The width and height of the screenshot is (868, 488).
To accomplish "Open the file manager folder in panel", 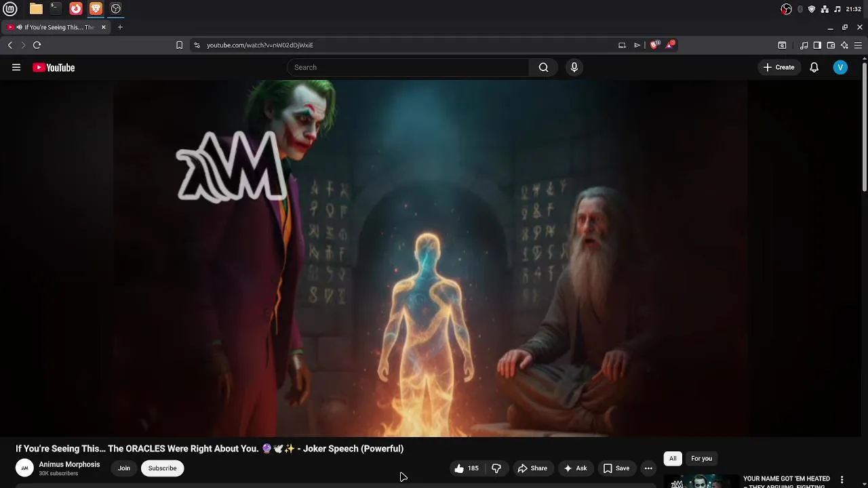I will coord(36,9).
